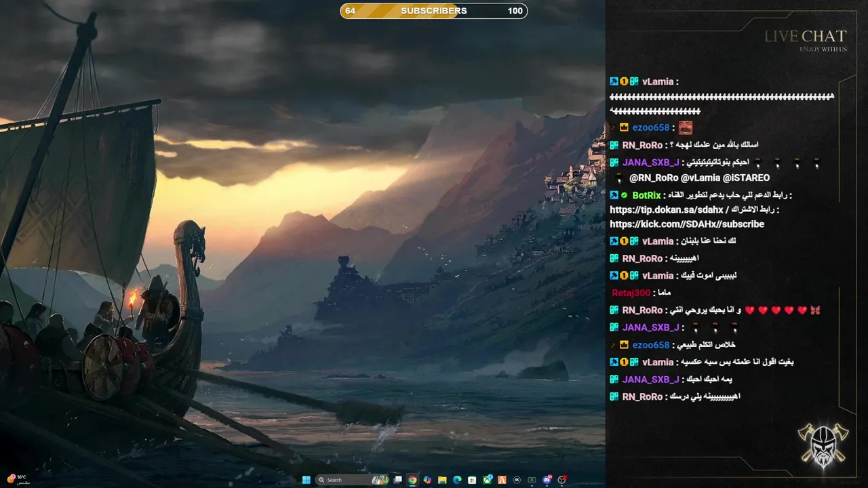The width and height of the screenshot is (868, 488).
Task: Open the Xbox app from the taskbar
Action: (488, 480)
